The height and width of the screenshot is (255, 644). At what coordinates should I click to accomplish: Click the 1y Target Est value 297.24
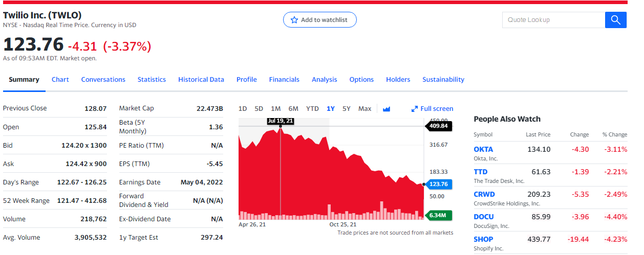212,238
